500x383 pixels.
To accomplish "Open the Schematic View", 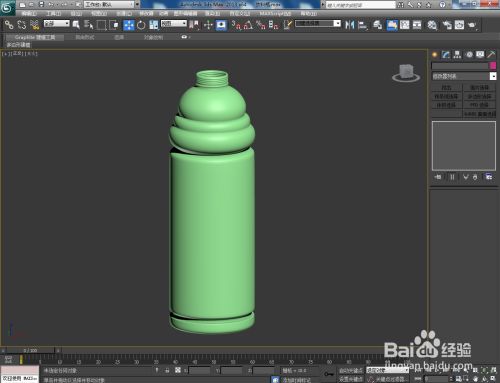I will tap(417, 25).
